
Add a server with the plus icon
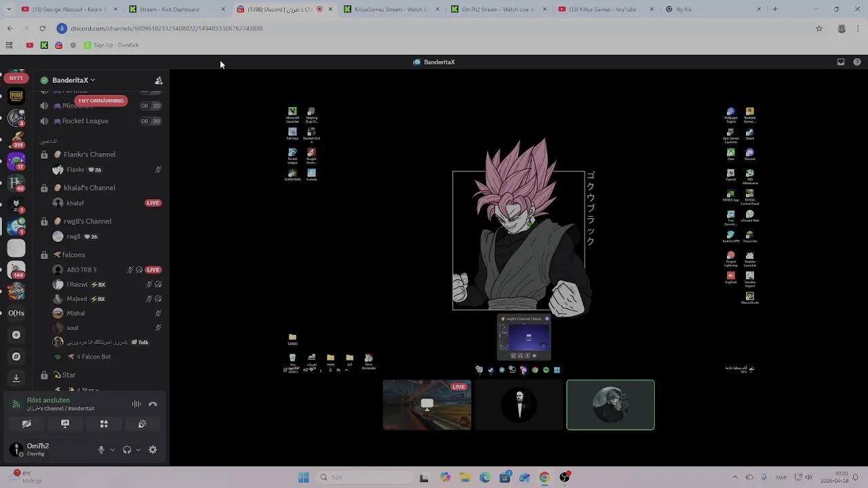coord(16,335)
